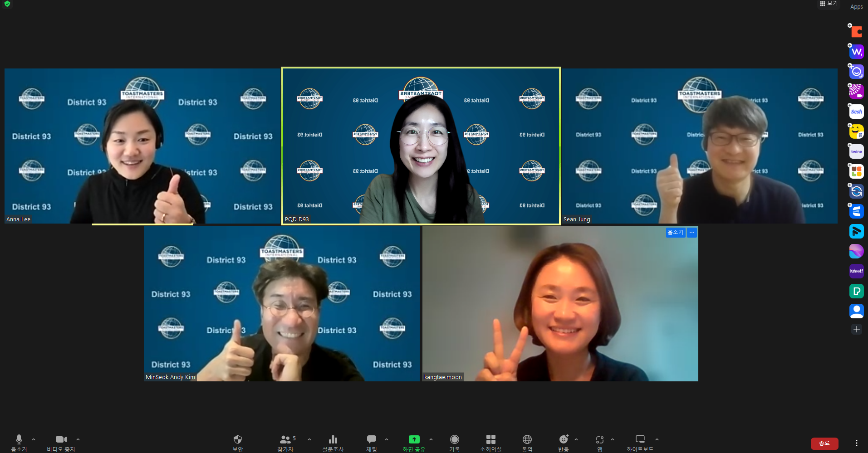Open the Apps (앱) toolbar item
The image size is (868, 453).
(600, 443)
